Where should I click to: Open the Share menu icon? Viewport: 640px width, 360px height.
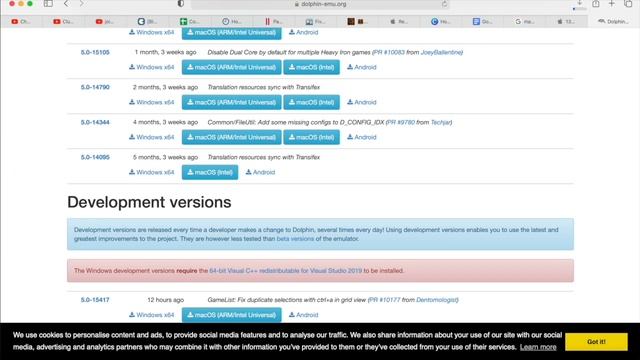tap(596, 4)
